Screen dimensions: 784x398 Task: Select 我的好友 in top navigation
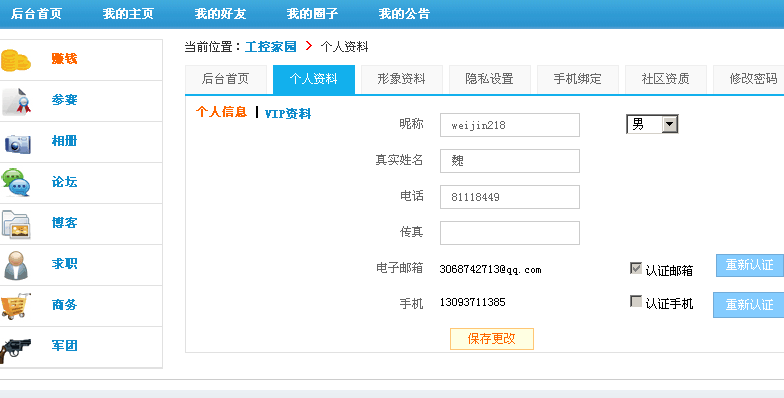(x=220, y=14)
